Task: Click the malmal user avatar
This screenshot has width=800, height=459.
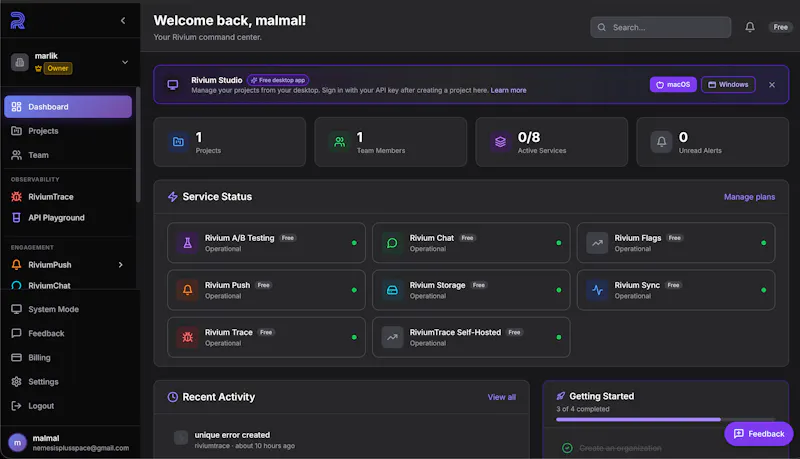Action: pos(17,443)
